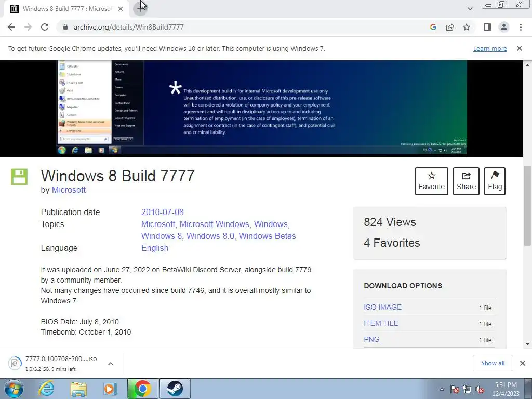Open the Microsoft Windows topic link

215,224
